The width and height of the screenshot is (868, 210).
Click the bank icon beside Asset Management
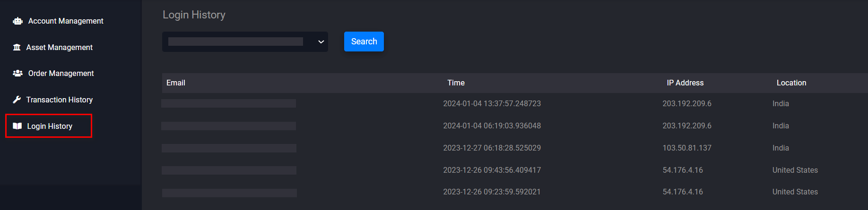pyautogui.click(x=17, y=47)
